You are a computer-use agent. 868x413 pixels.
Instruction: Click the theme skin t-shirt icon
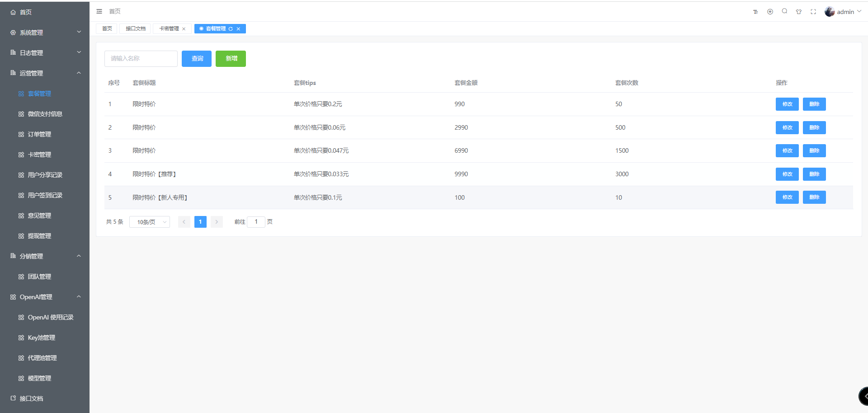pyautogui.click(x=799, y=11)
